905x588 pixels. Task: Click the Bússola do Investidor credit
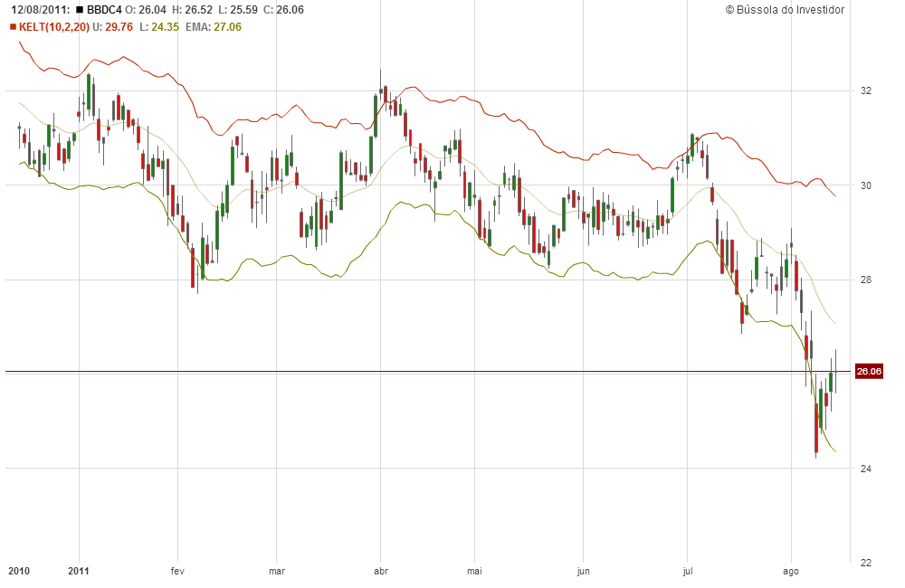pyautogui.click(x=785, y=10)
